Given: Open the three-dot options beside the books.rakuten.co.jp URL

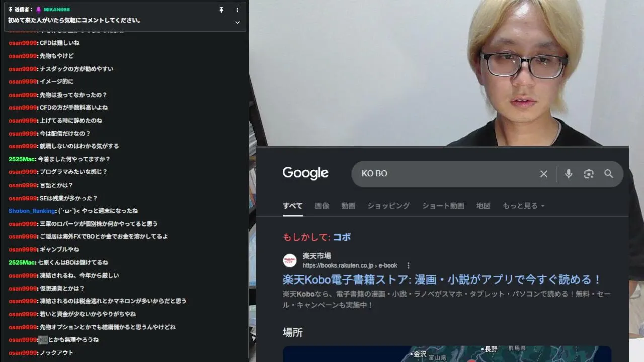Looking at the screenshot, I should [409, 265].
